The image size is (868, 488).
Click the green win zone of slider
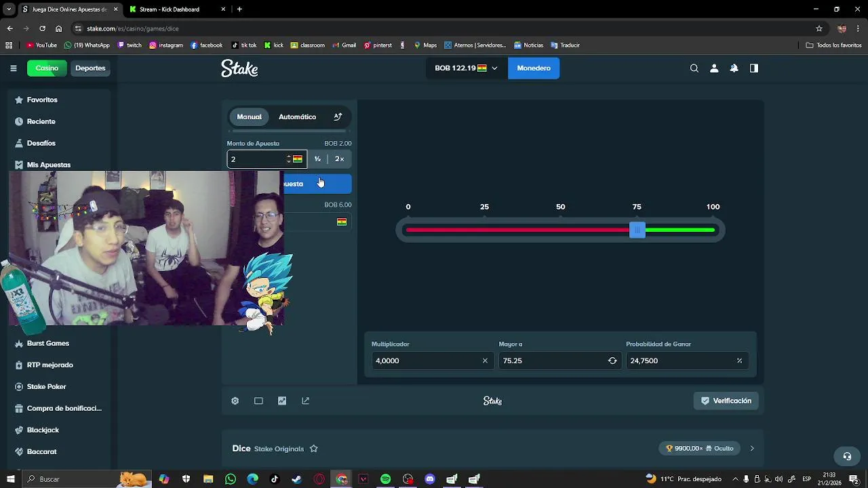(x=680, y=230)
